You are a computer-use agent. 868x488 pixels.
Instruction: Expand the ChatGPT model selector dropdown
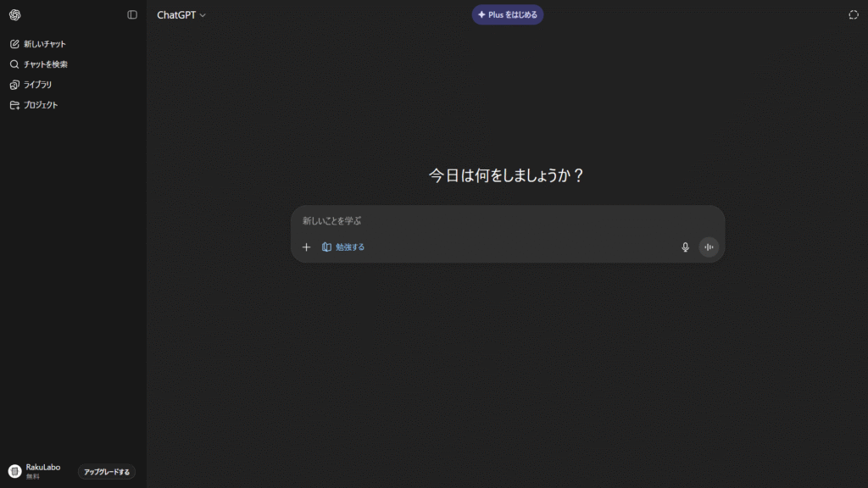click(181, 15)
